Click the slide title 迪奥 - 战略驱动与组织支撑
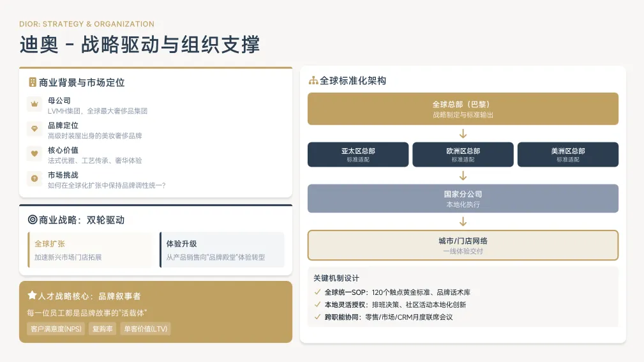The width and height of the screenshot is (644, 362). click(140, 45)
